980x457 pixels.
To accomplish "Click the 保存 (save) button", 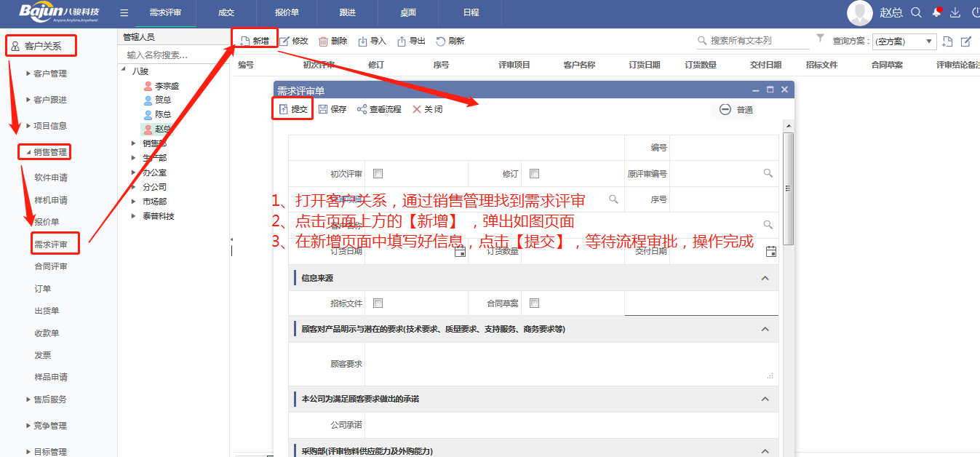I will point(332,109).
